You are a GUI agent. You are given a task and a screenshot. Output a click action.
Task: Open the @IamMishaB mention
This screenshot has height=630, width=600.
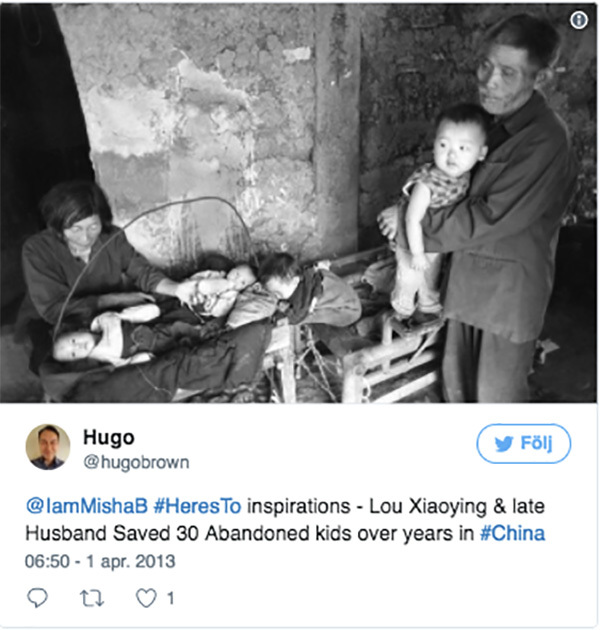(87, 506)
